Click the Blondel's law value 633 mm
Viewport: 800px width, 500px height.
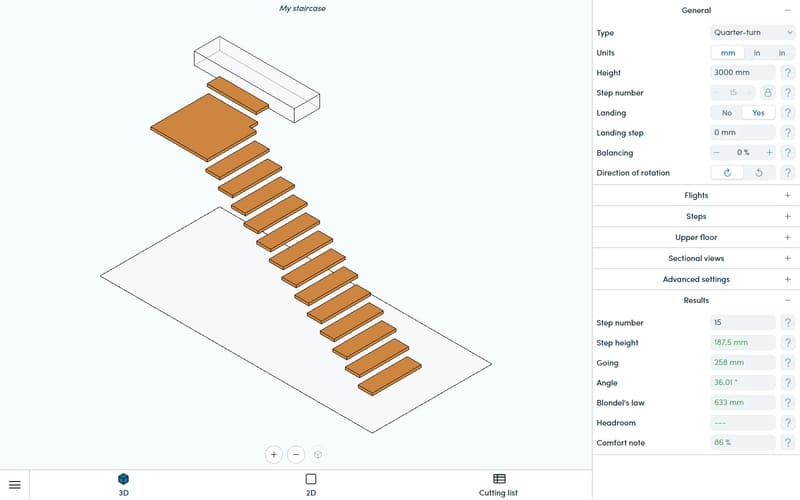tap(742, 403)
